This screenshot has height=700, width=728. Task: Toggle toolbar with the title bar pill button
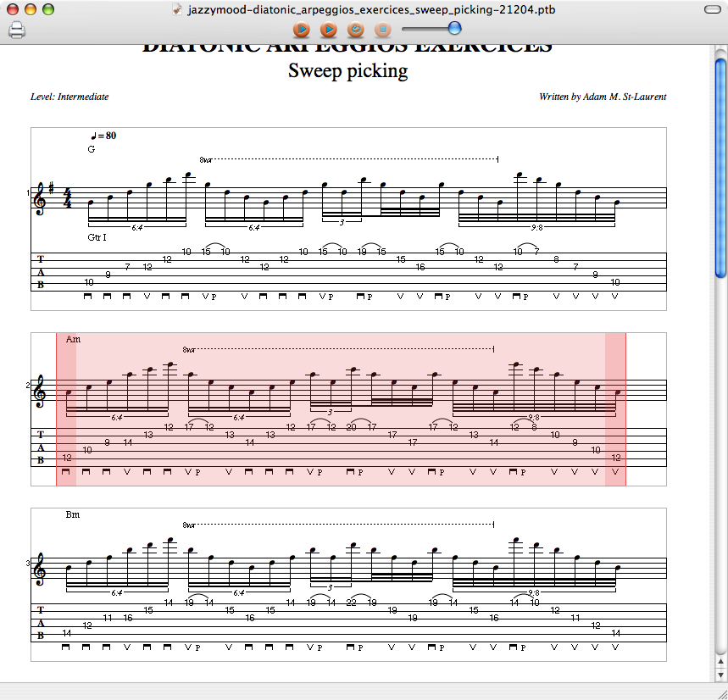click(710, 9)
